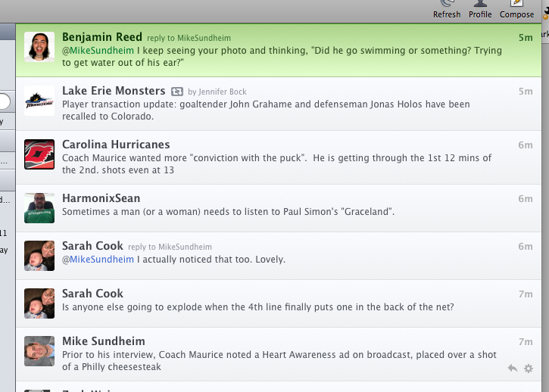The height and width of the screenshot is (392, 549).
Task: Reply to Mike Sundheim's tweet with the arrow icon
Action: pyautogui.click(x=513, y=368)
